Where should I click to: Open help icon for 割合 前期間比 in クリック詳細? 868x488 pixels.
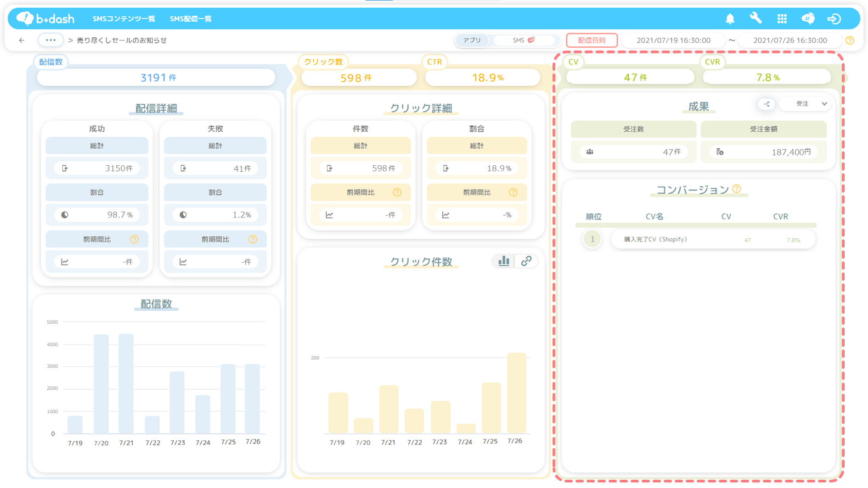pos(513,192)
